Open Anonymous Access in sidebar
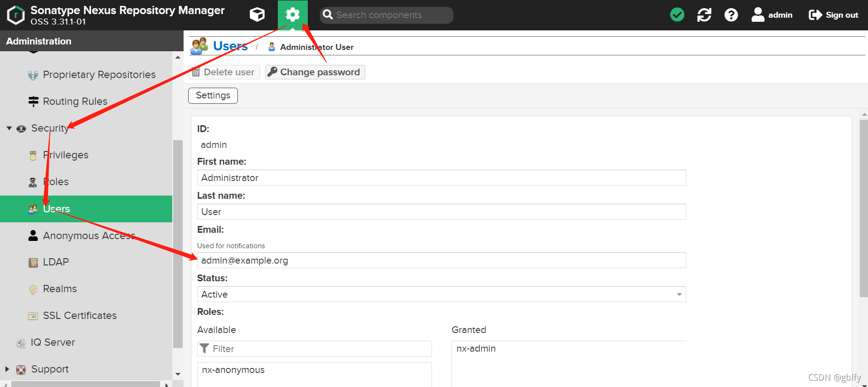The image size is (868, 387). (x=89, y=235)
